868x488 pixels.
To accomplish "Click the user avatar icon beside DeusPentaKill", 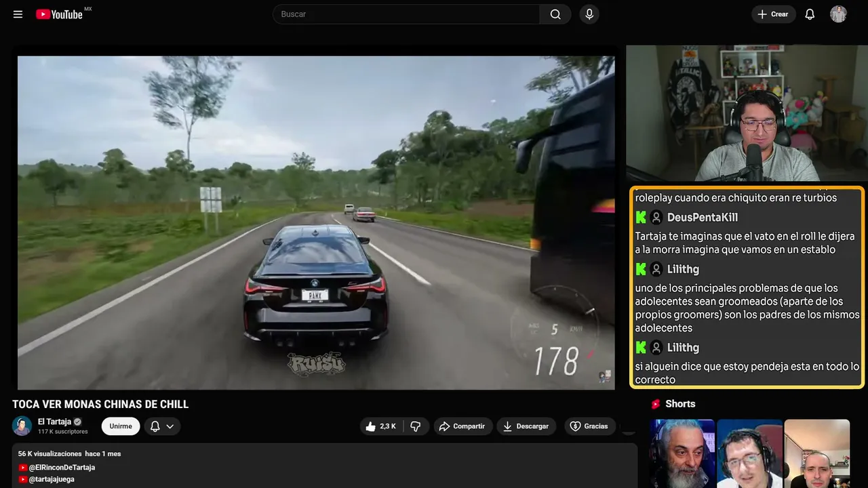I will 656,218.
